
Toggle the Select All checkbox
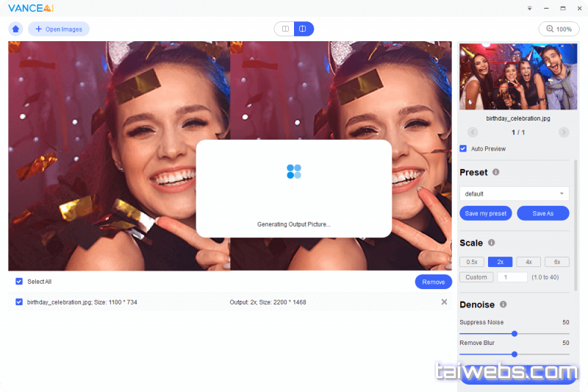point(19,282)
